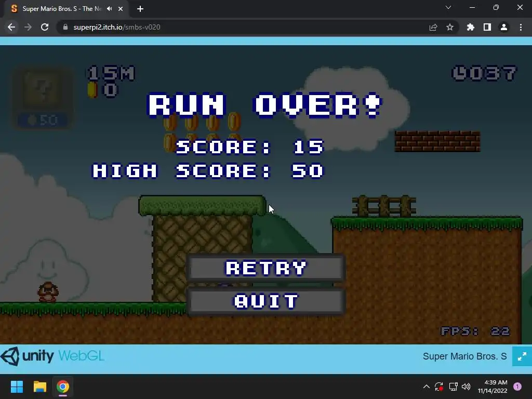This screenshot has width=532, height=399.
Task: Open the Extensions puzzle icon
Action: 471,27
